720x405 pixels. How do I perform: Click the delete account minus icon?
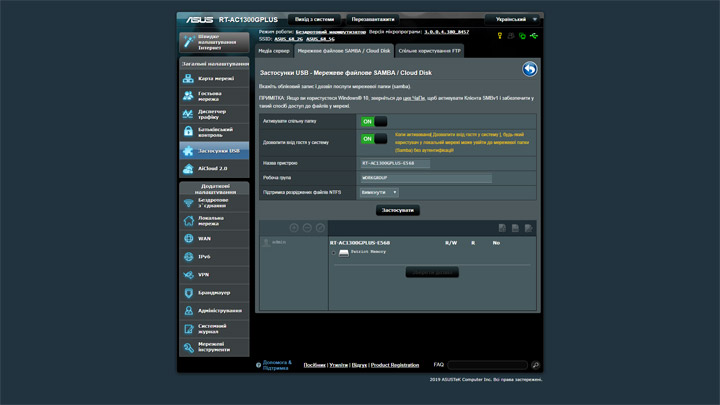tap(307, 228)
